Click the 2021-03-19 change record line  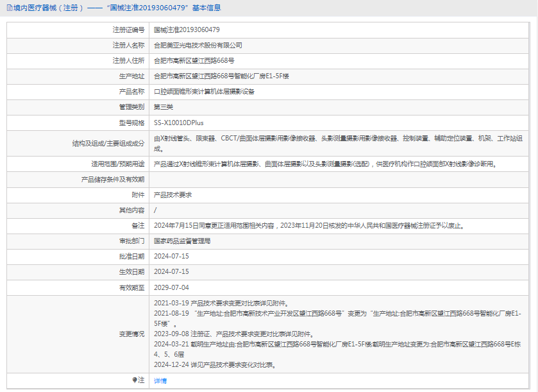[222, 303]
